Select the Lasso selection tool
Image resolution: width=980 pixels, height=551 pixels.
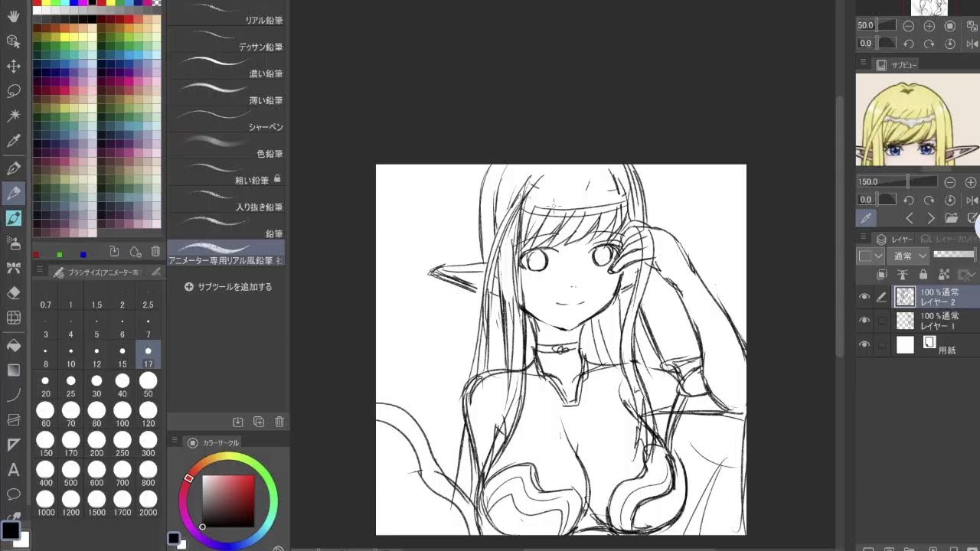tap(13, 91)
